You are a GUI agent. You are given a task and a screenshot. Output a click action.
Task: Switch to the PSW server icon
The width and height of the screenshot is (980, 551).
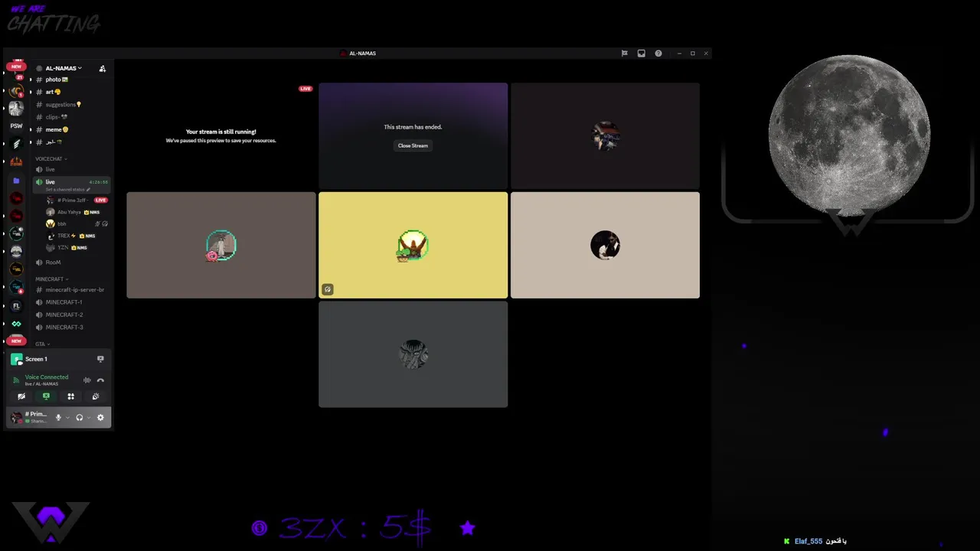click(x=16, y=126)
